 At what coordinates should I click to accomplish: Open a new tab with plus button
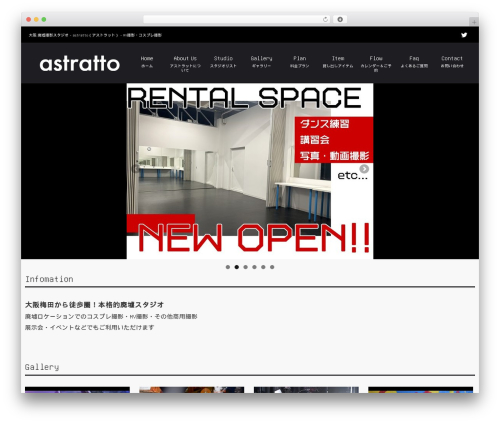click(474, 22)
